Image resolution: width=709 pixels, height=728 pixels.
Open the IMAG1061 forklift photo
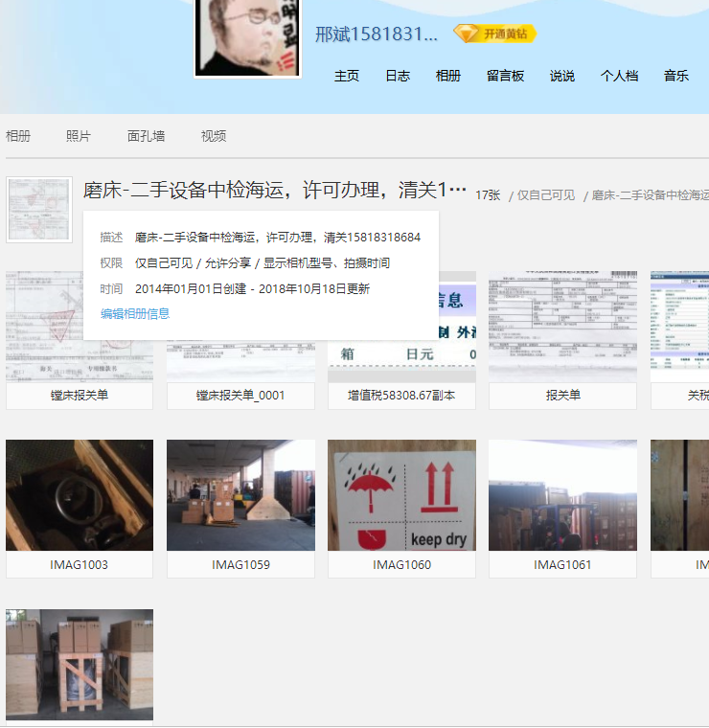562,495
